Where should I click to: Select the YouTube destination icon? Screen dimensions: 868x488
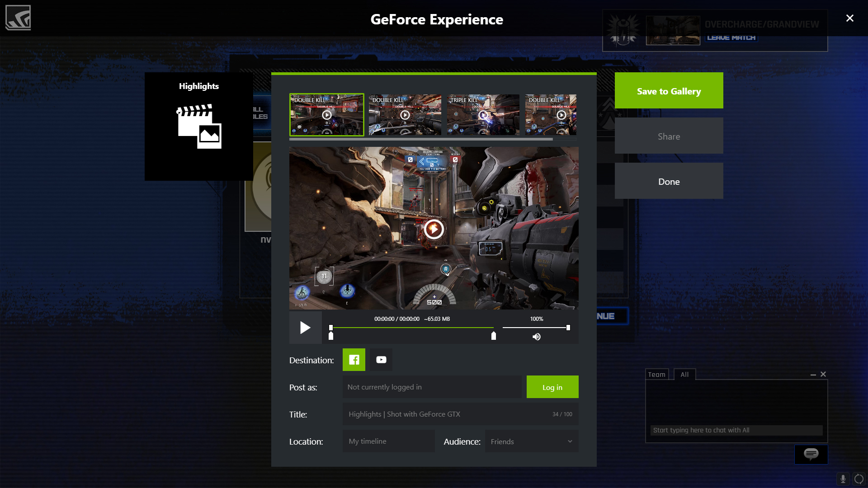click(x=381, y=359)
